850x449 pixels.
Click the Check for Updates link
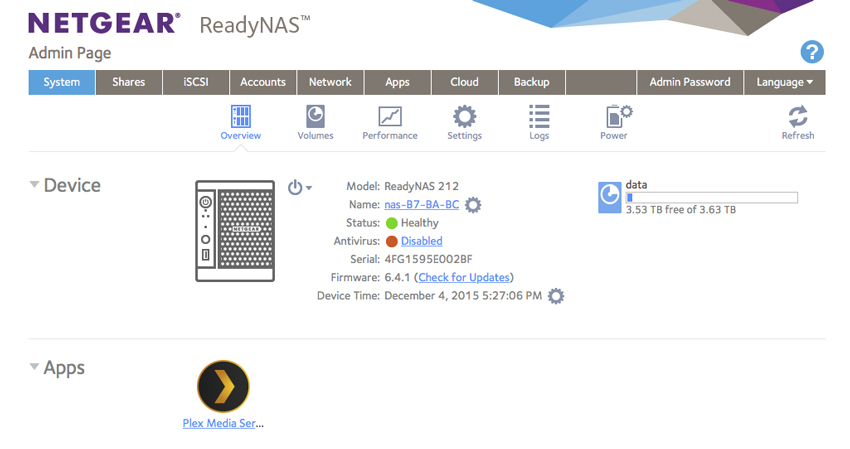pyautogui.click(x=464, y=277)
